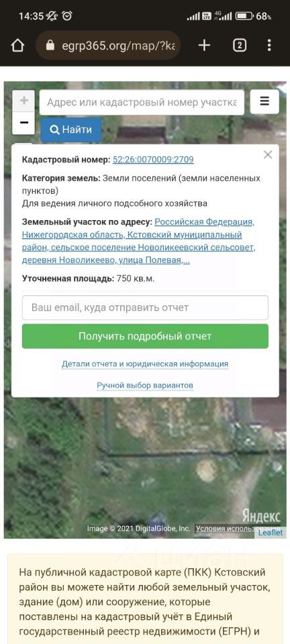This screenshot has width=290, height=644.
Task: Close the parcel info popup
Action: [x=268, y=155]
